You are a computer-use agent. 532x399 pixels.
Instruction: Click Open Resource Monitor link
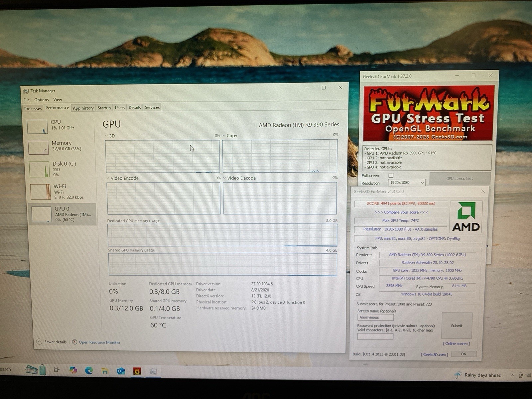[99, 342]
